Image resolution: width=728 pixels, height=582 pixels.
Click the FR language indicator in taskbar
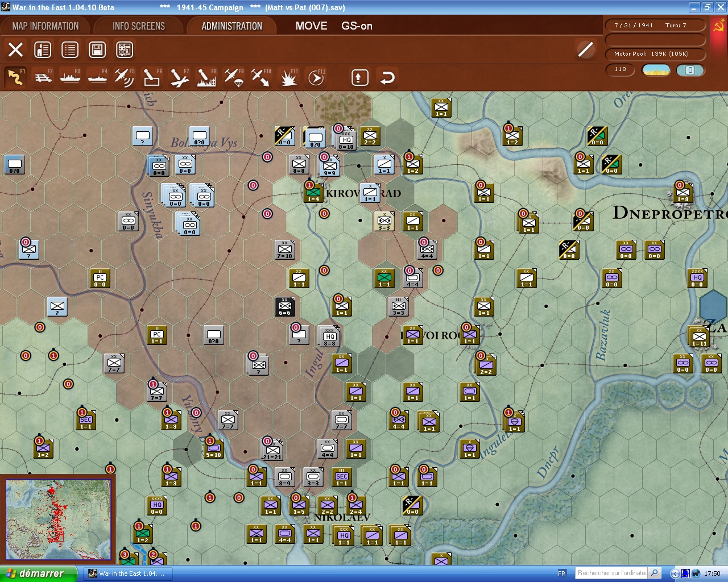click(x=562, y=573)
